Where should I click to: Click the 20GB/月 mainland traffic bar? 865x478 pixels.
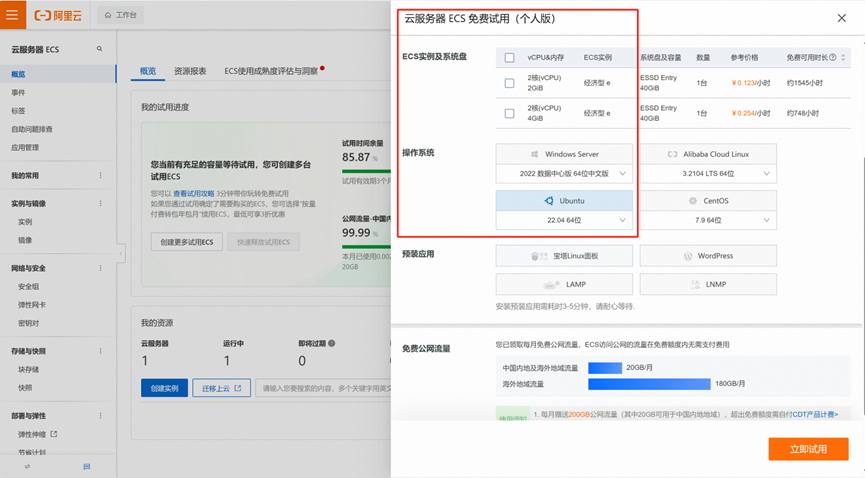click(605, 368)
